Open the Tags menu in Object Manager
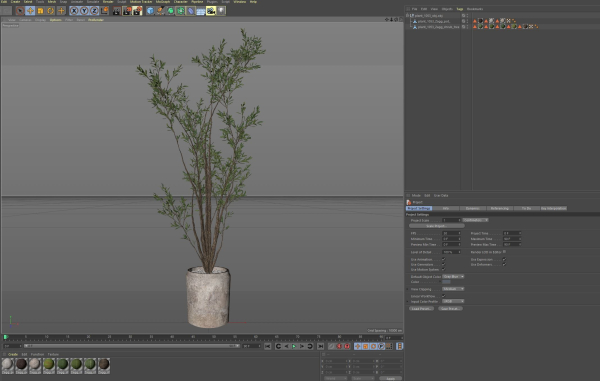 point(460,9)
